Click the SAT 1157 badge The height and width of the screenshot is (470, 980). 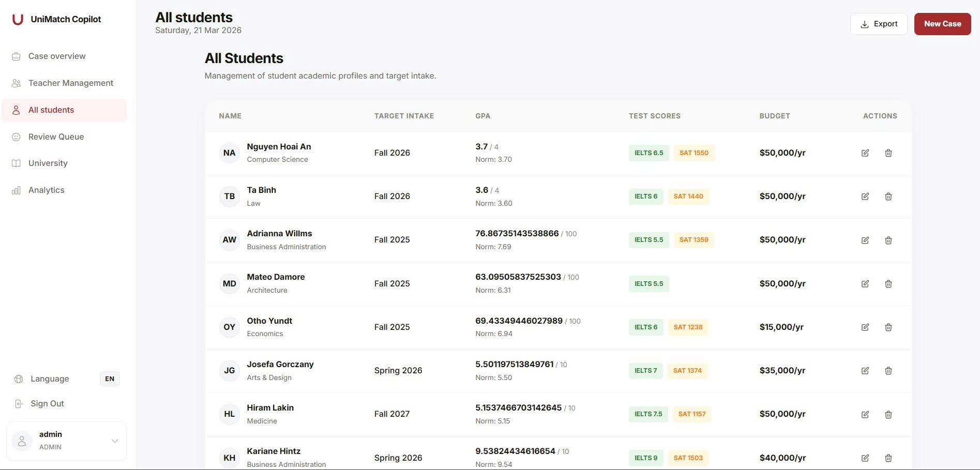pyautogui.click(x=692, y=414)
